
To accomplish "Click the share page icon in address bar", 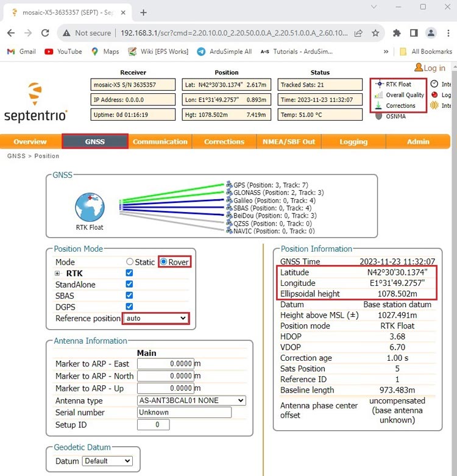I will click(x=358, y=33).
